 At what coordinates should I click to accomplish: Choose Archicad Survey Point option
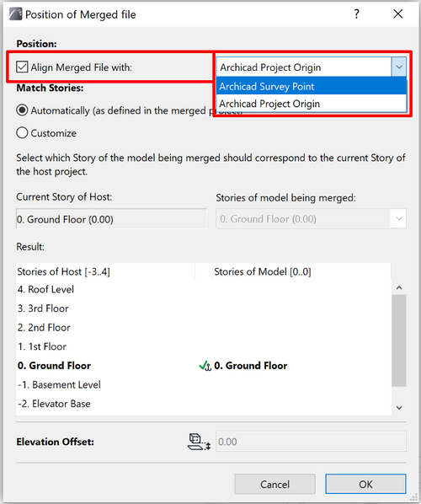click(x=312, y=86)
